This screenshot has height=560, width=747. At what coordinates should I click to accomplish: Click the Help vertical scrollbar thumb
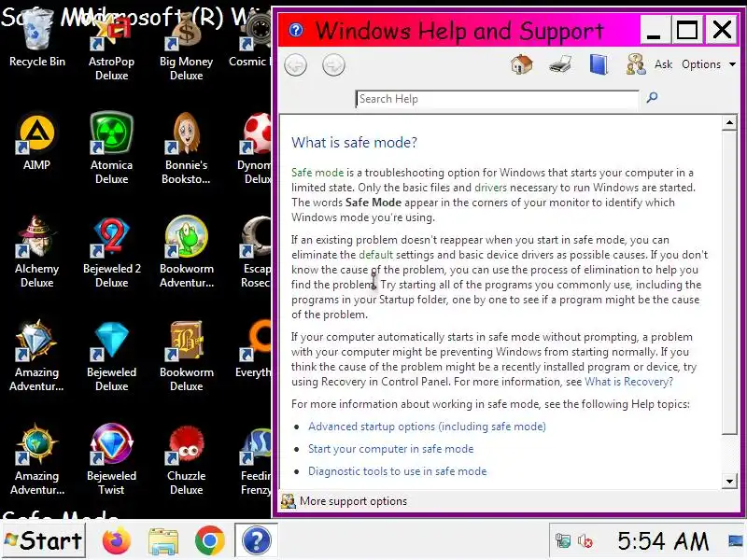pos(729,283)
